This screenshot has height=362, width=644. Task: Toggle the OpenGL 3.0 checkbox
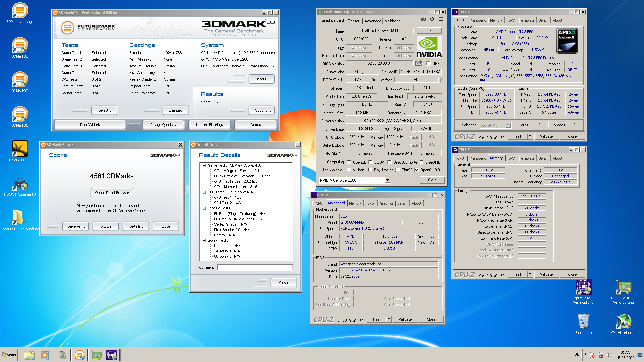pos(416,170)
